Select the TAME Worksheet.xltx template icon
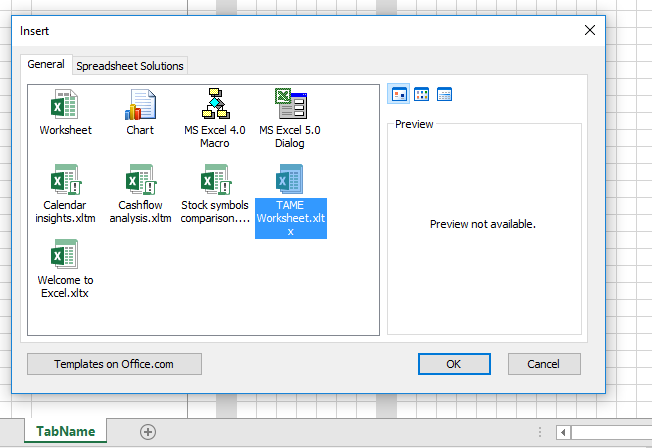This screenshot has height=448, width=652. [x=289, y=179]
